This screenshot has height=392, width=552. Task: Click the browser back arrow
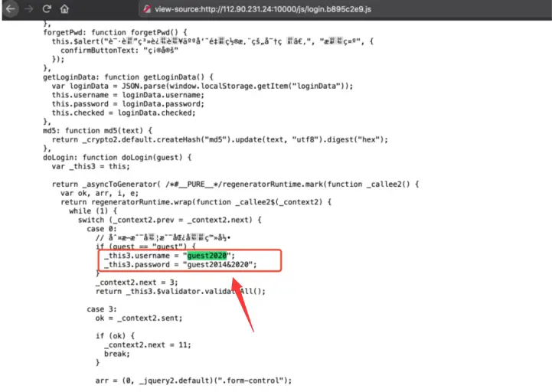(11, 9)
